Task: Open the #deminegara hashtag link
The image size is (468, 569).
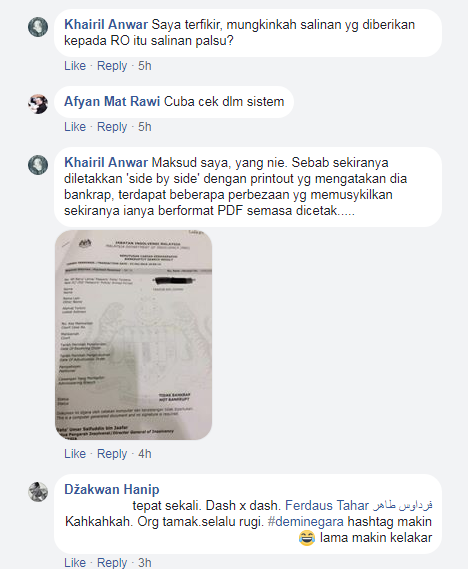Action: [305, 521]
